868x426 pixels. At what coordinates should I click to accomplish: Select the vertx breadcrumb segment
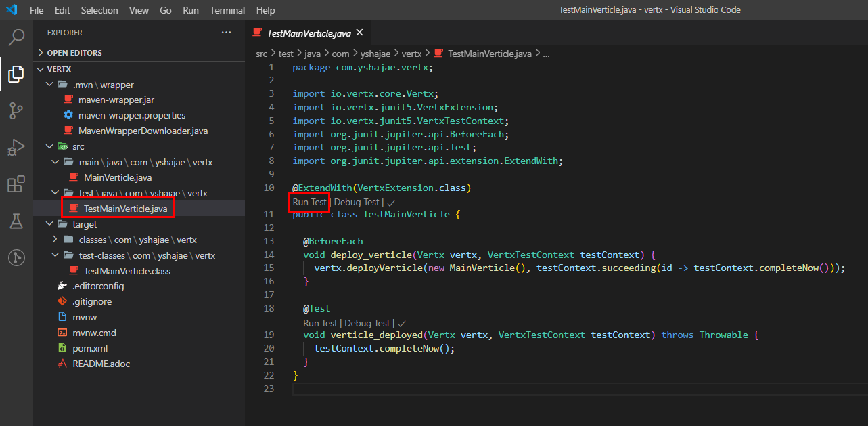[411, 54]
